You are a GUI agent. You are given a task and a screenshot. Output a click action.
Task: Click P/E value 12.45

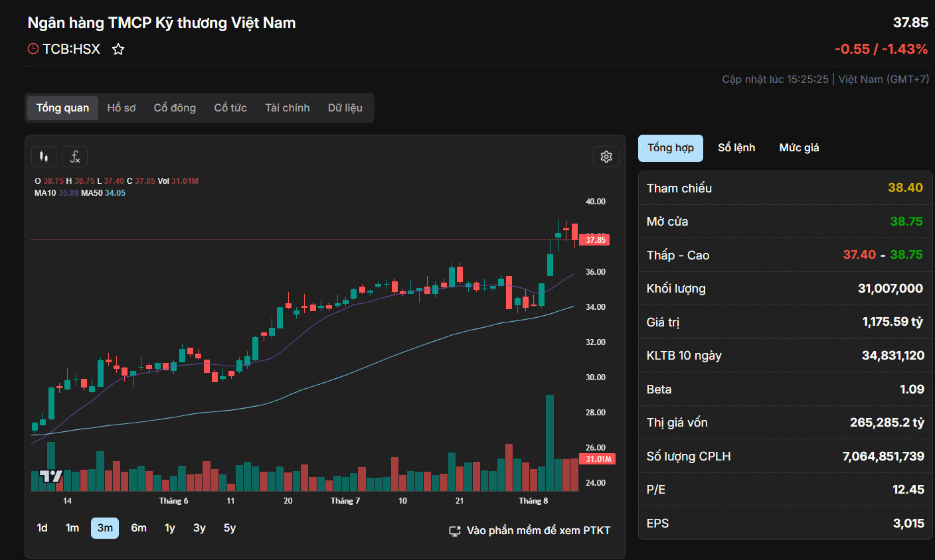click(x=908, y=490)
